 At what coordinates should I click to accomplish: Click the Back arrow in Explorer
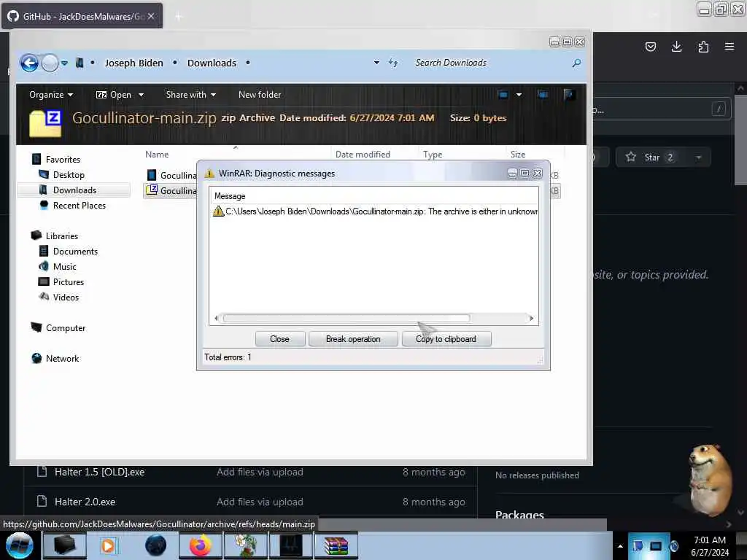[29, 63]
